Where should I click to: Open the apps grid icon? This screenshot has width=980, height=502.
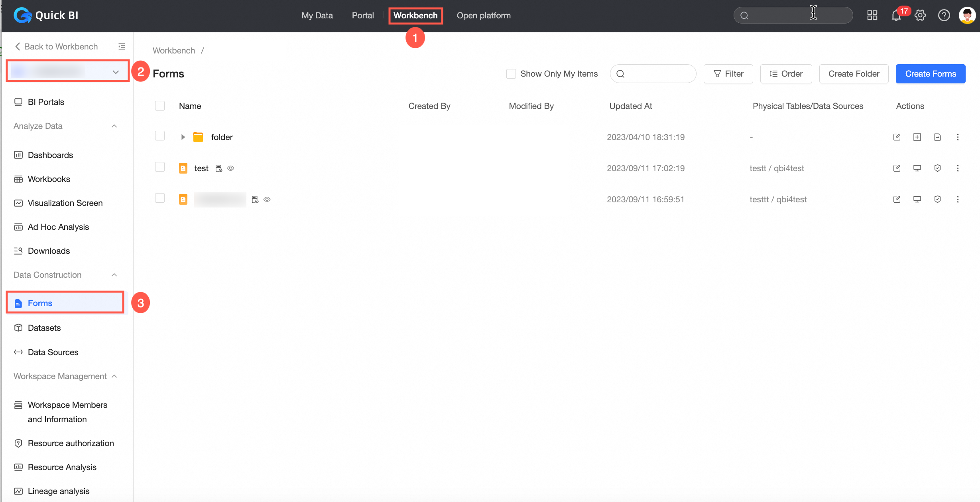pos(872,16)
